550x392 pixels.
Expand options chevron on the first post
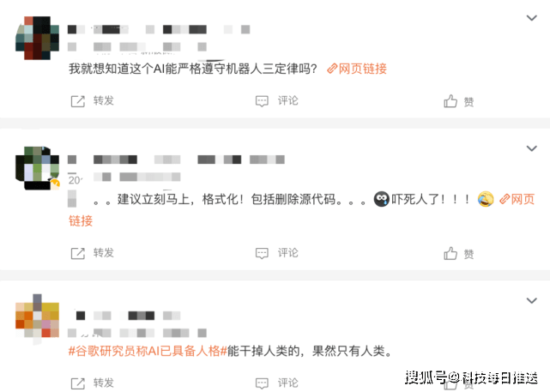[x=532, y=18]
